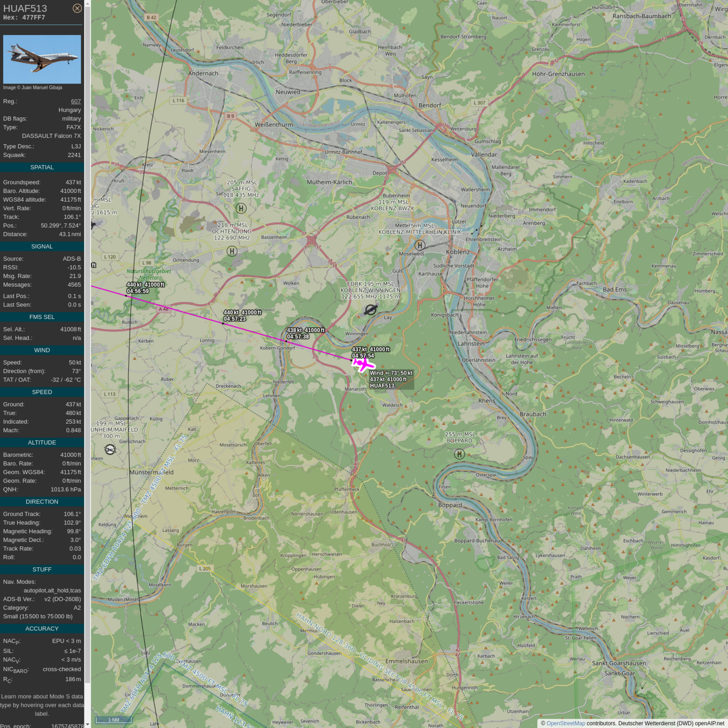Click the Boppard heliport H icon

(x=459, y=454)
